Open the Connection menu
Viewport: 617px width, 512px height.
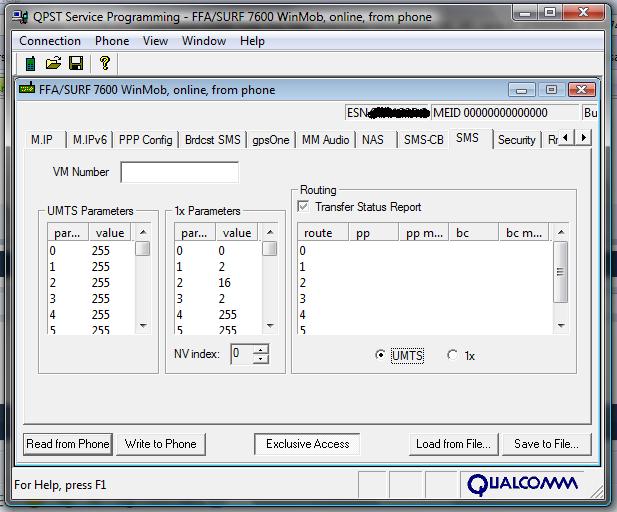click(x=50, y=41)
